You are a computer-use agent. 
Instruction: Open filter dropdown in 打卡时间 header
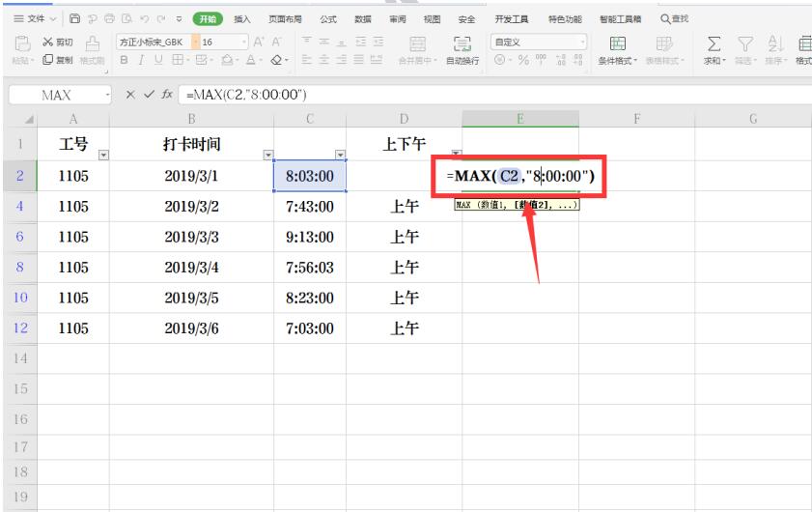(268, 155)
